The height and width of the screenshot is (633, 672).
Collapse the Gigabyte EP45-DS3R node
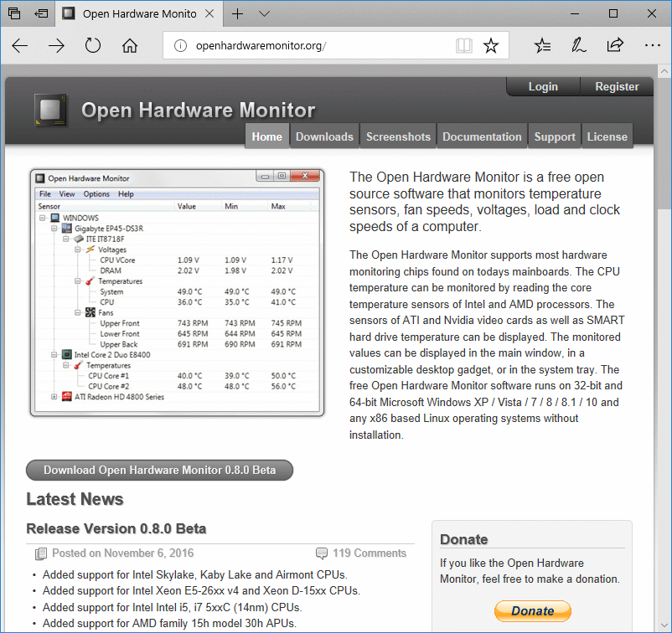click(x=54, y=229)
